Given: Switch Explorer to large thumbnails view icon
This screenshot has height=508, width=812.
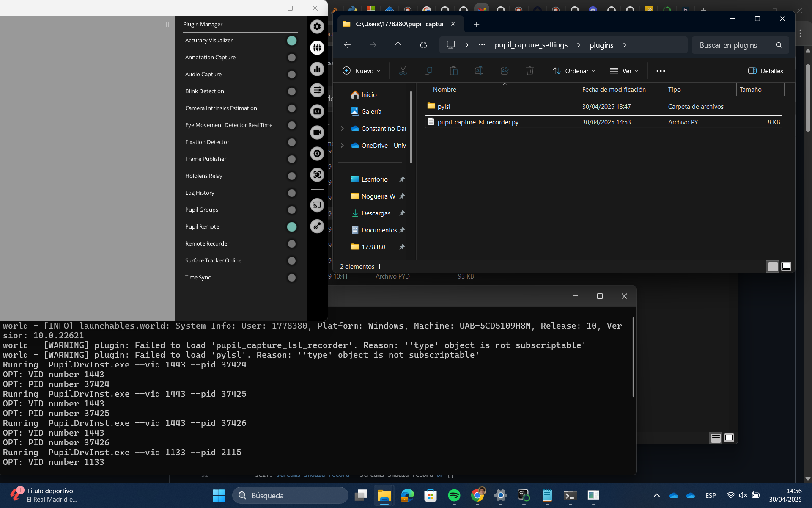Looking at the screenshot, I should coord(786,266).
